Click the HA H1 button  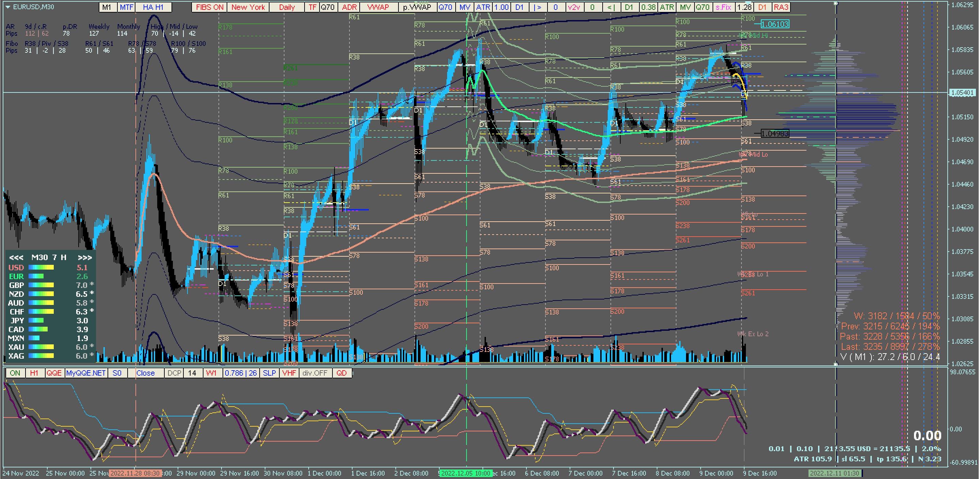[x=153, y=7]
